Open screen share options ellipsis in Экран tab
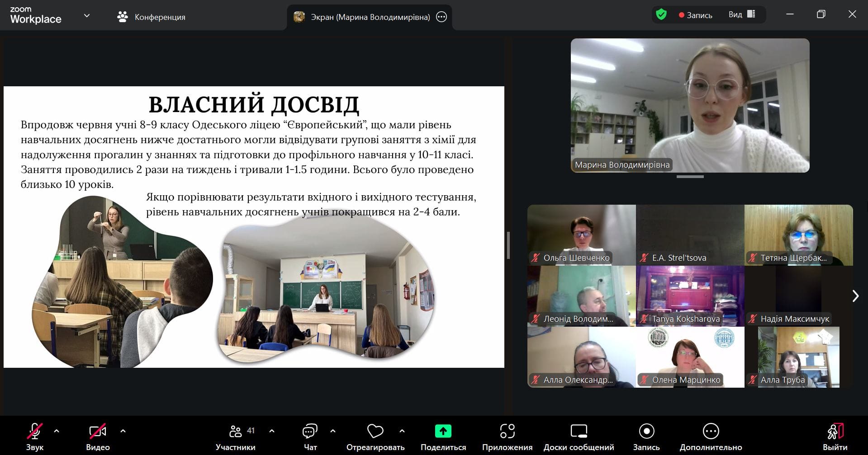Image resolution: width=868 pixels, height=455 pixels. pyautogui.click(x=441, y=17)
